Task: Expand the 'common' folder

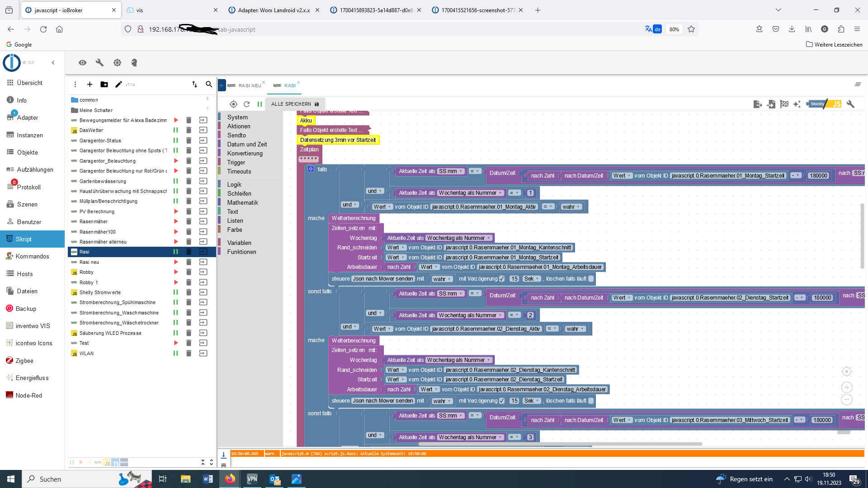Action: pyautogui.click(x=88, y=100)
